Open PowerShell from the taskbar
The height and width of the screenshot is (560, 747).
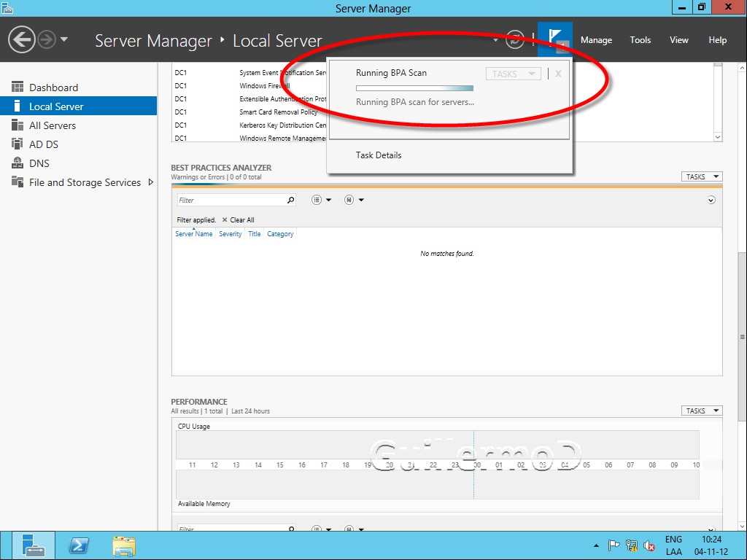point(79,545)
